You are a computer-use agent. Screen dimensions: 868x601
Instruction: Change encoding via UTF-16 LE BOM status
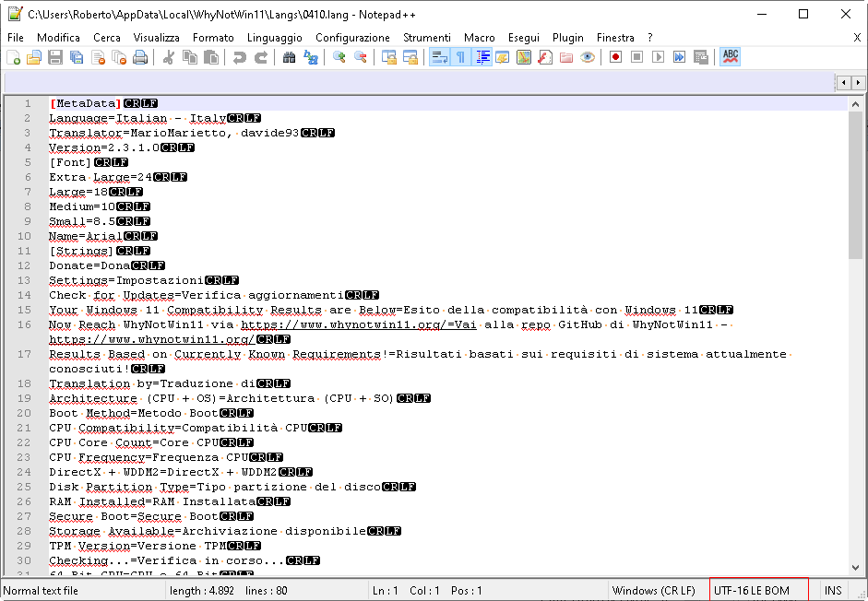(x=758, y=590)
